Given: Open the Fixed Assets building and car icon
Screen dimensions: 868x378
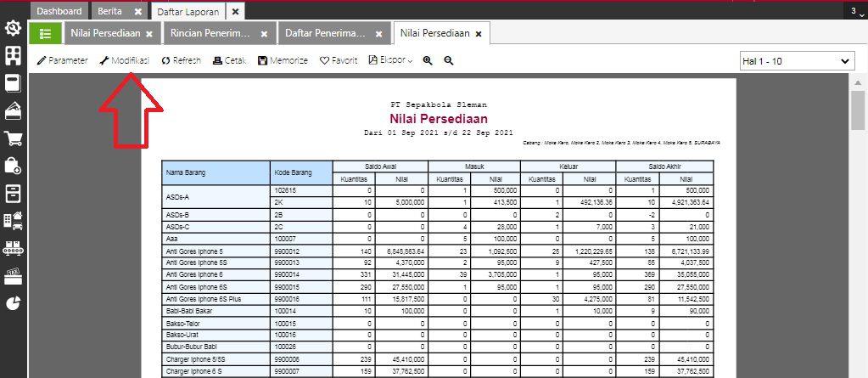Looking at the screenshot, I should (x=14, y=220).
